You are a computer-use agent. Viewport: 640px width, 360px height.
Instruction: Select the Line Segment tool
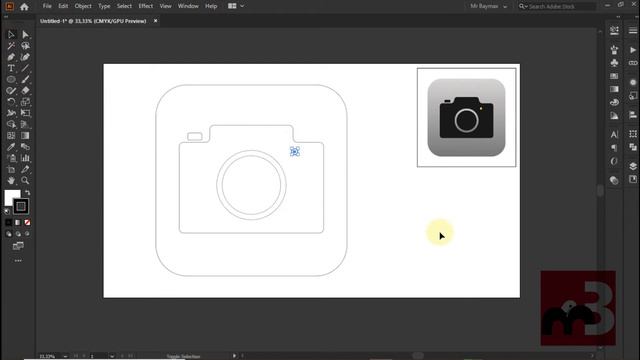pyautogui.click(x=25, y=68)
